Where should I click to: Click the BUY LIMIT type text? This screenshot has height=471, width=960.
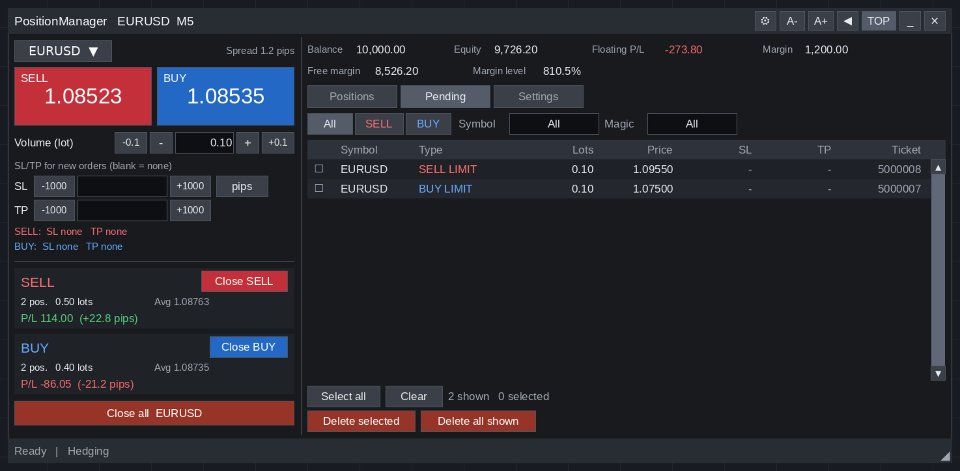(x=445, y=189)
